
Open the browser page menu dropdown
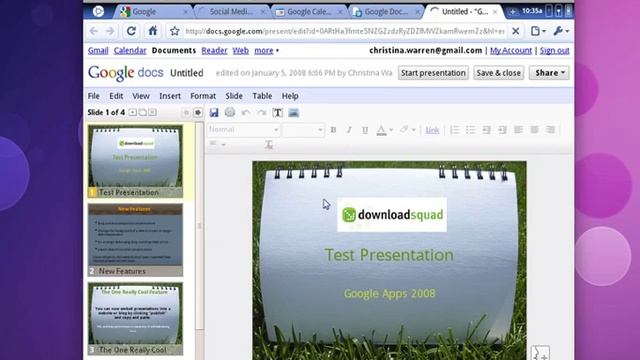[x=538, y=31]
